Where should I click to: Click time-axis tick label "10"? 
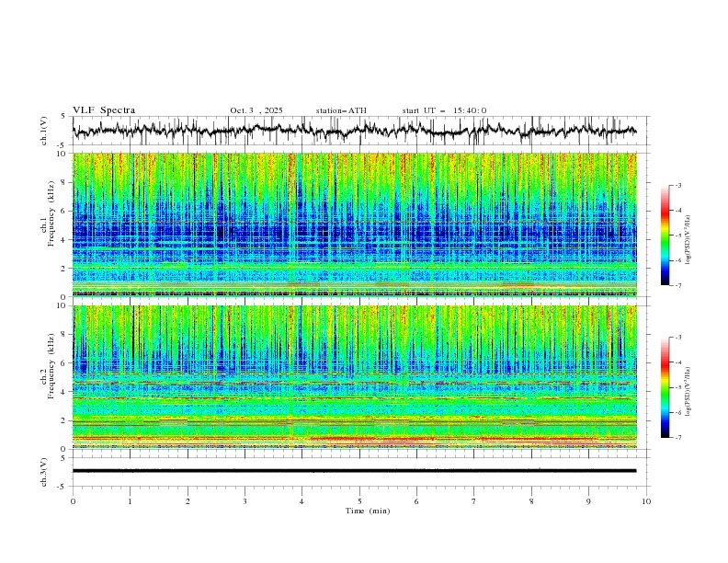coord(646,501)
